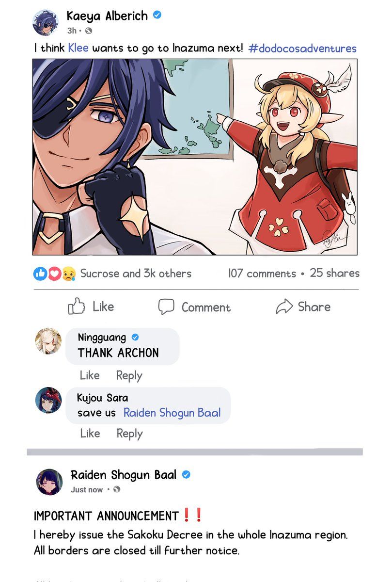Click the thumbs-up Like icon under post
This screenshot has height=582, width=392.
point(77,307)
